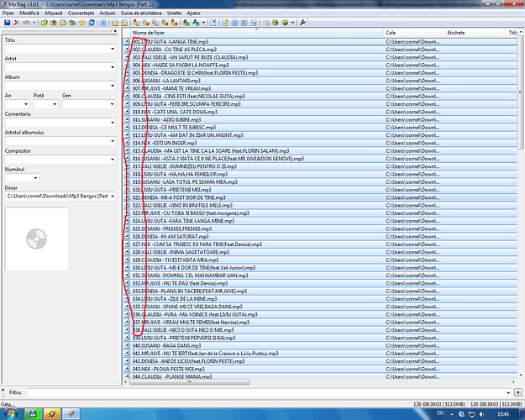Open the Windows Start button
This screenshot has width=525, height=420.
pos(10,413)
